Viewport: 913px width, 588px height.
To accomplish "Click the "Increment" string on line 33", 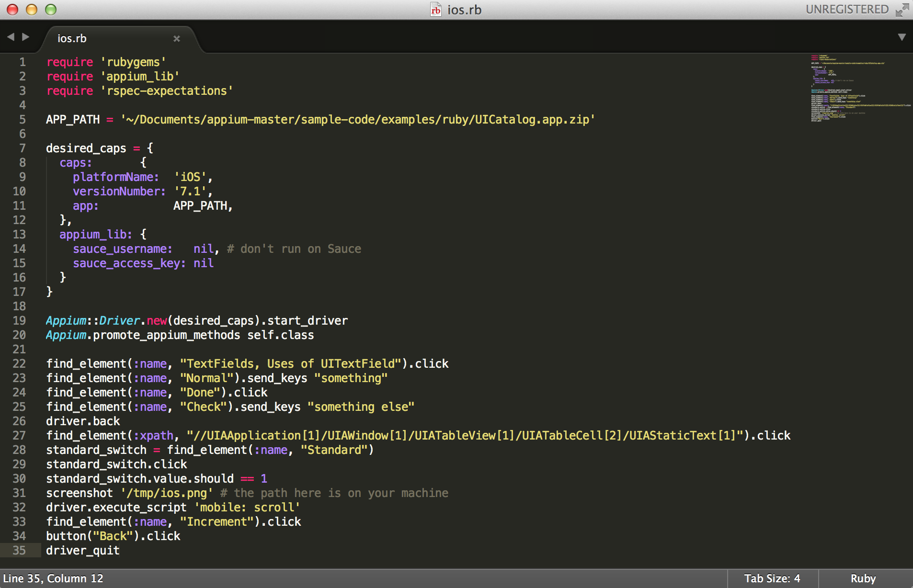I will (x=217, y=522).
